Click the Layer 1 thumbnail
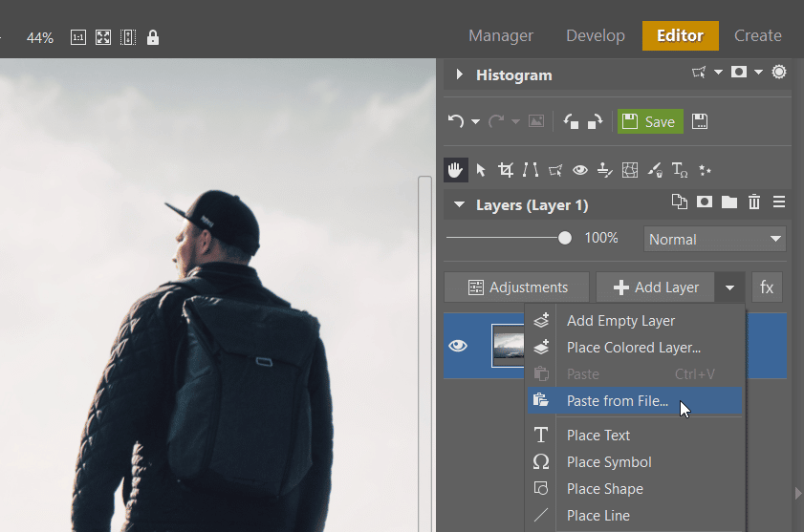Viewport: 804px width, 532px height. [x=508, y=346]
